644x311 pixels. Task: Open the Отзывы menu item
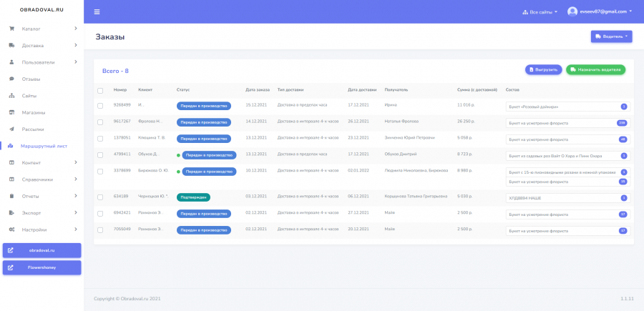pyautogui.click(x=42, y=79)
